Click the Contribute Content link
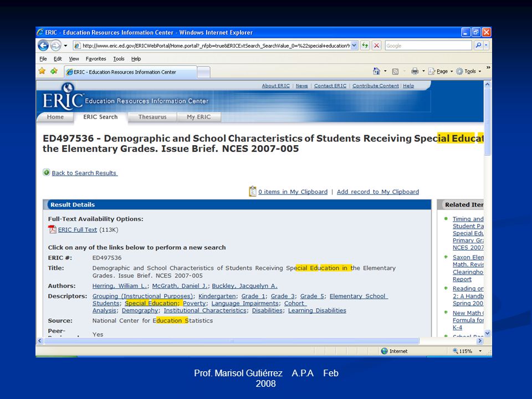 (376, 86)
